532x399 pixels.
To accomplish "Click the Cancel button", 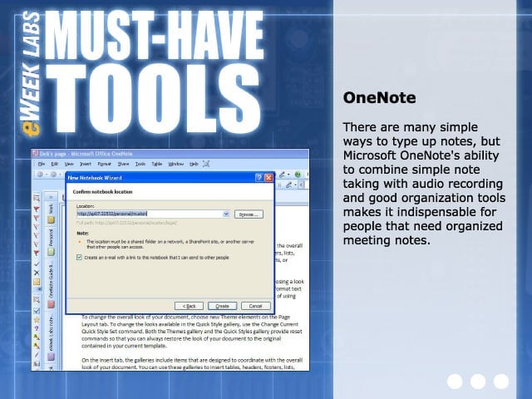I will (x=256, y=306).
